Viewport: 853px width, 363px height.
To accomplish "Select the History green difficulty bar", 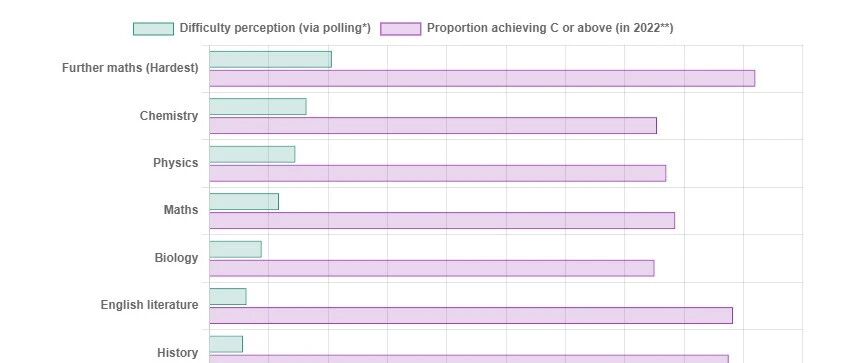I will [226, 344].
